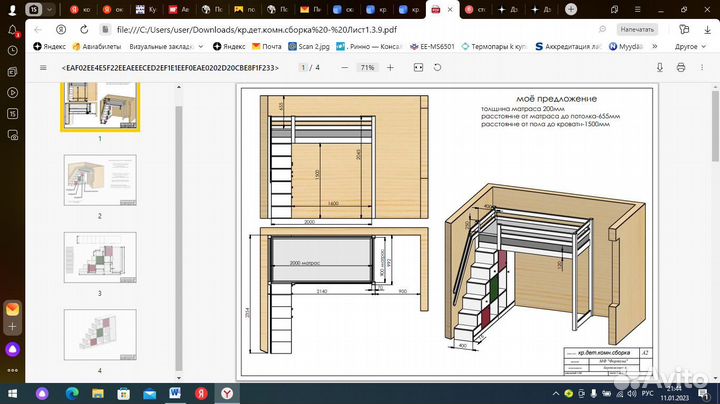Viewport: 720px width, 404px height.
Task: Launch Word from the taskbar
Action: click(x=175, y=392)
